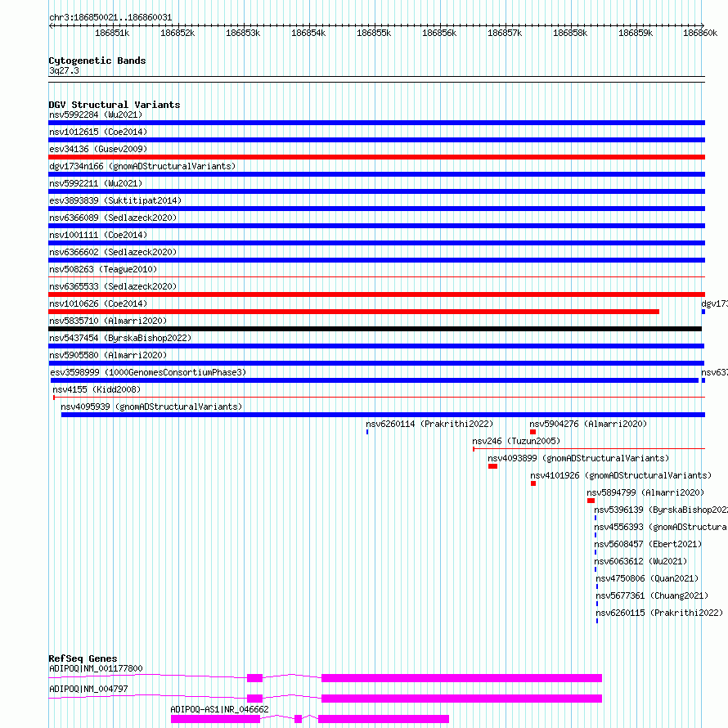Image resolution: width=728 pixels, height=728 pixels.
Task: Select nsv4101926 (gnomADStructuralVariants) label
Action: 621,475
